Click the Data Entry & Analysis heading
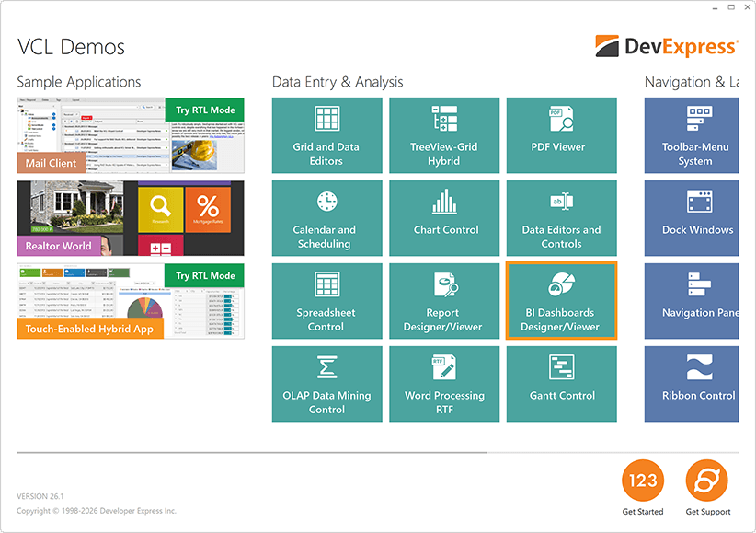 (x=338, y=82)
